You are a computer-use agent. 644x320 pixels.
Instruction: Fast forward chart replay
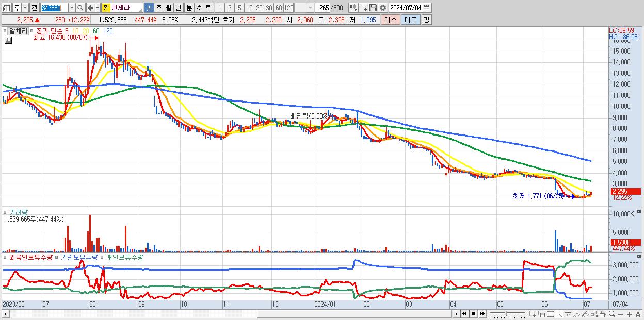pyautogui.click(x=482, y=314)
